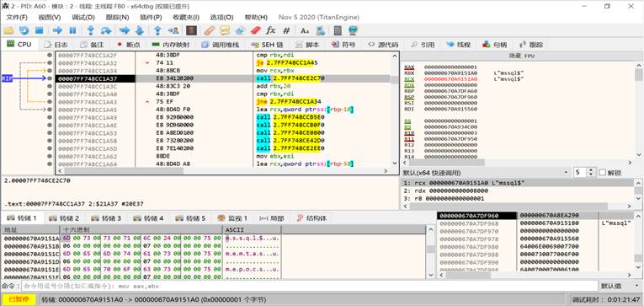Open the calculator toolbar icon
This screenshot has height=306, width=644.
click(x=338, y=30)
